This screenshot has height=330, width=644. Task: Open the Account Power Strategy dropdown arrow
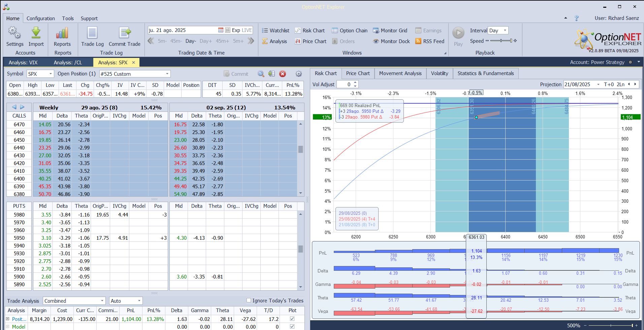click(639, 62)
